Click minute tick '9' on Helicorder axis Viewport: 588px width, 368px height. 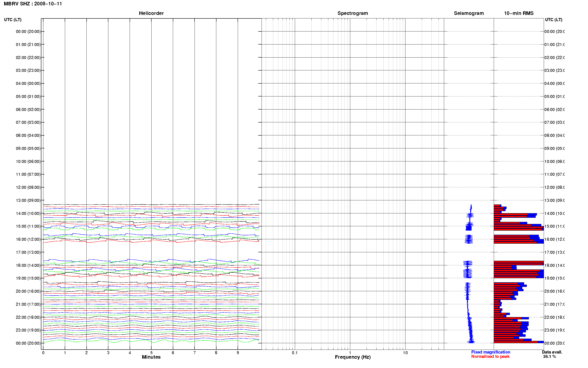238,353
